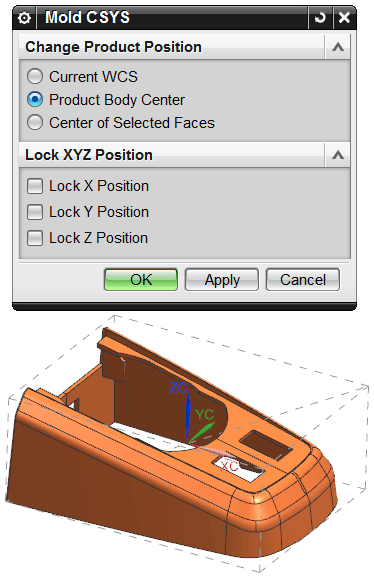The width and height of the screenshot is (374, 581).
Task: Collapse the Lock XYZ Position section
Action: point(338,155)
